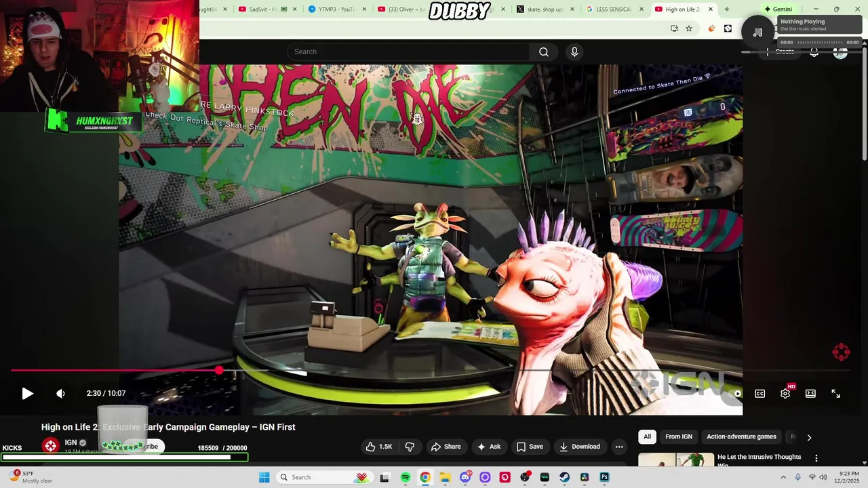
Task: Click the Download button
Action: tap(580, 447)
